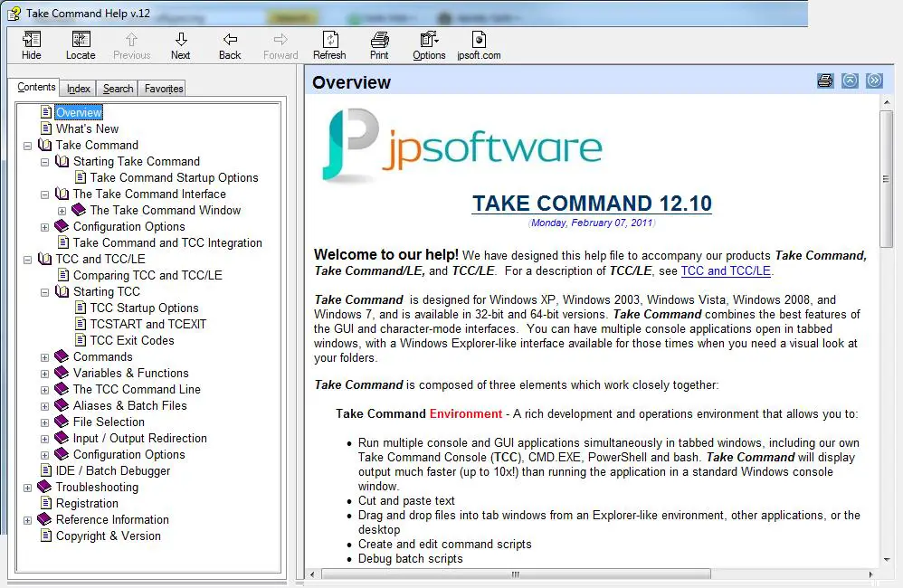
Task: Navigate Back using the toolbar arrow
Action: [x=230, y=45]
